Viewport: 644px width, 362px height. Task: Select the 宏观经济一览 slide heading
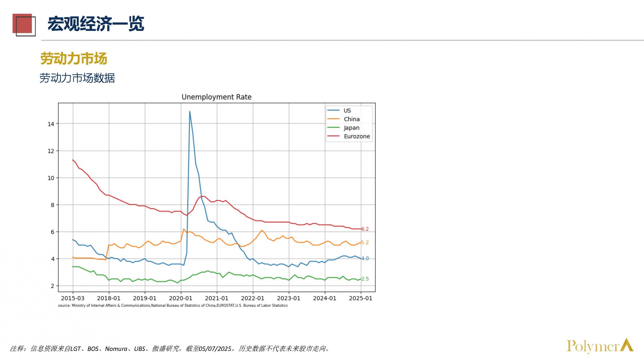point(96,24)
